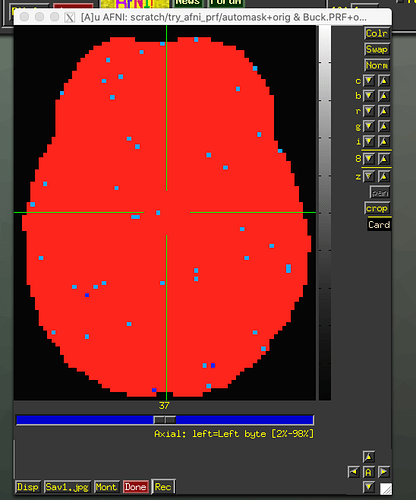Click the 'r' rotate down arrow
416x500 pixels.
(369, 111)
